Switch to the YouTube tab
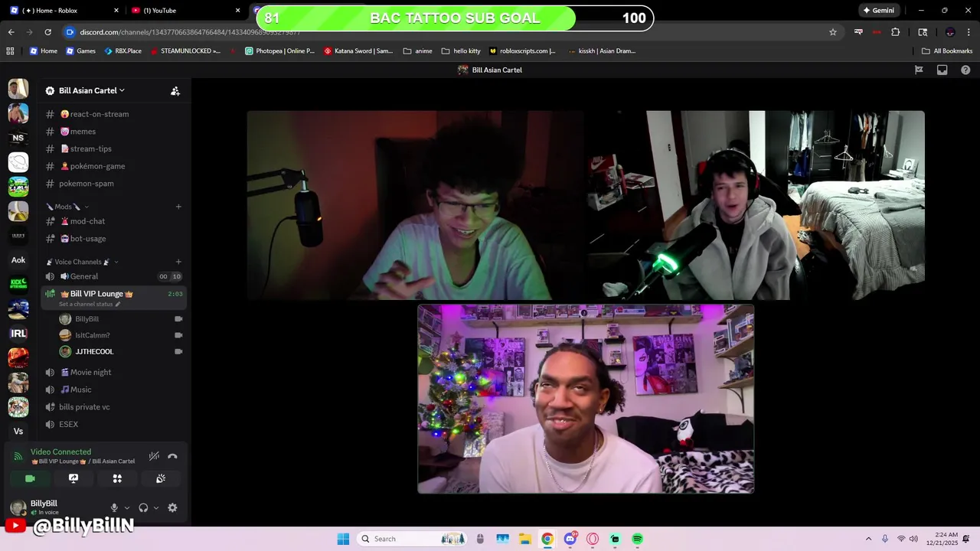This screenshot has height=551, width=980. [x=185, y=11]
